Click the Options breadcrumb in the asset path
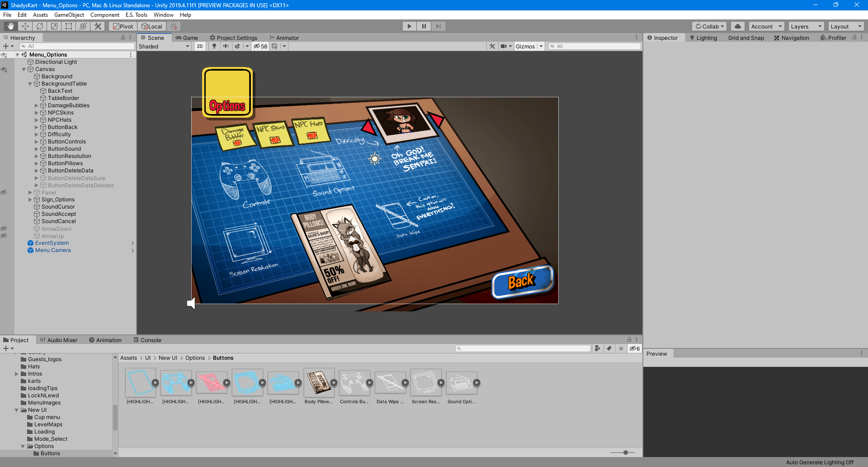868x467 pixels. click(195, 358)
